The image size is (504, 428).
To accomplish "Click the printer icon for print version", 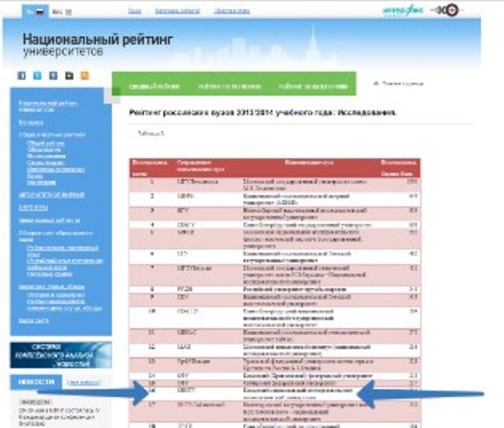I will (377, 84).
